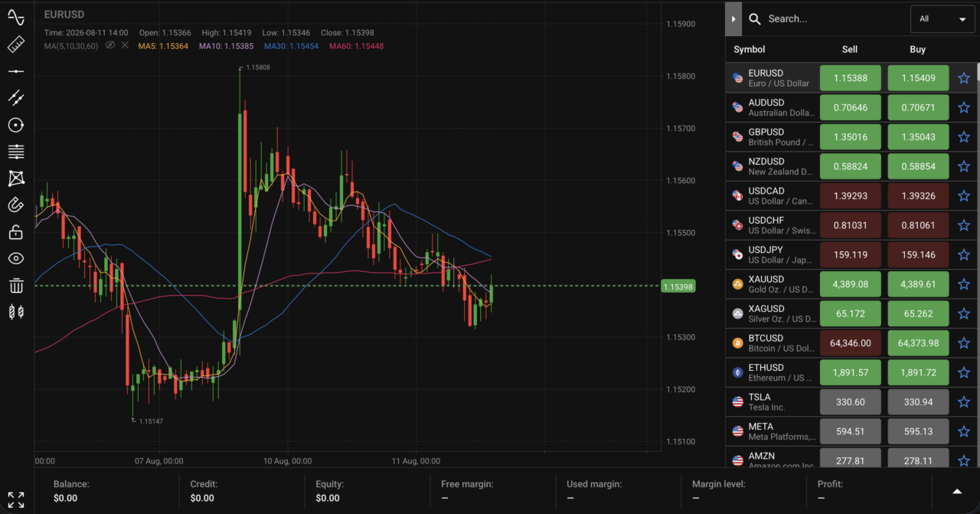Click the ETHUSD Ethereum icon

pos(738,372)
